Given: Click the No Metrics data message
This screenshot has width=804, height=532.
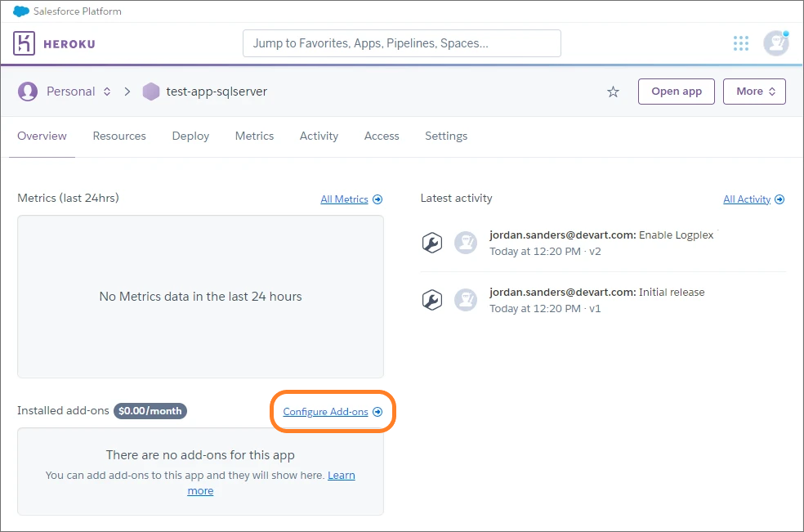Looking at the screenshot, I should pyautogui.click(x=200, y=297).
